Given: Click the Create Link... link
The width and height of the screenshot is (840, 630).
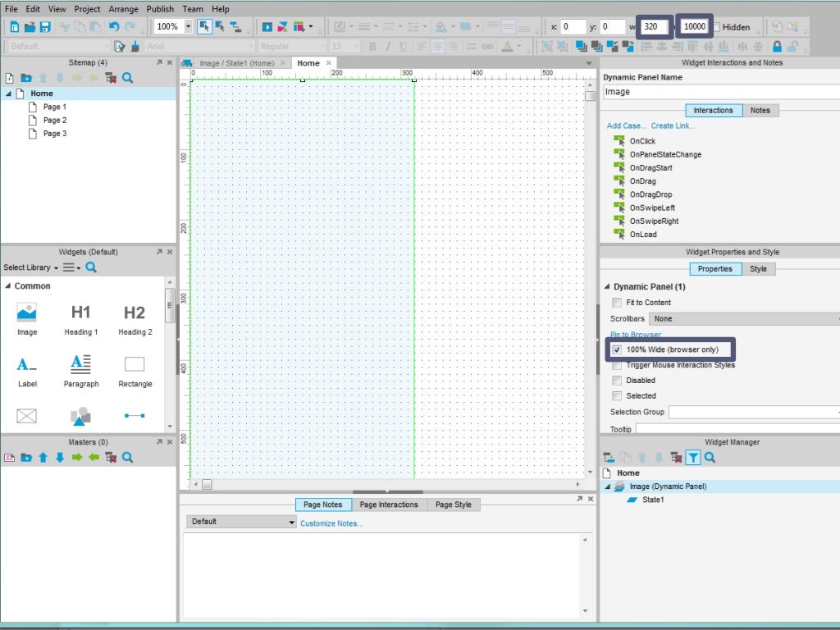Looking at the screenshot, I should [673, 126].
